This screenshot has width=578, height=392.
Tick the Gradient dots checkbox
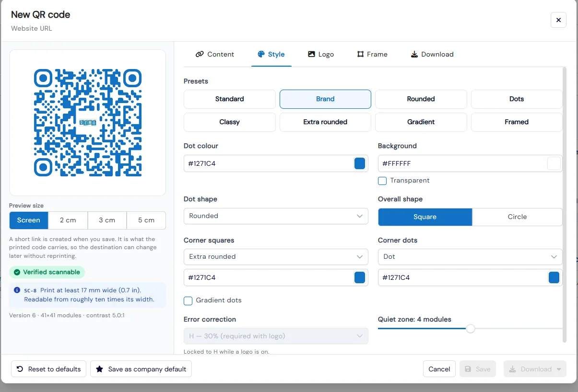click(x=188, y=300)
